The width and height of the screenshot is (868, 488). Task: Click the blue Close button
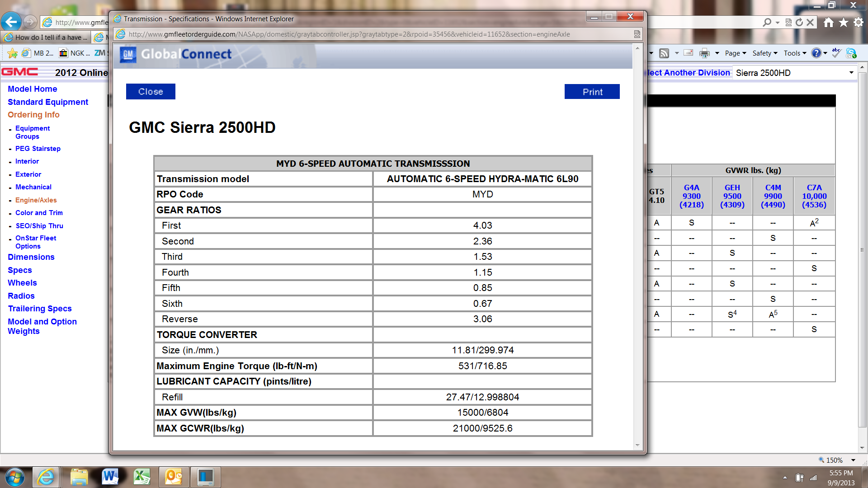tap(151, 91)
